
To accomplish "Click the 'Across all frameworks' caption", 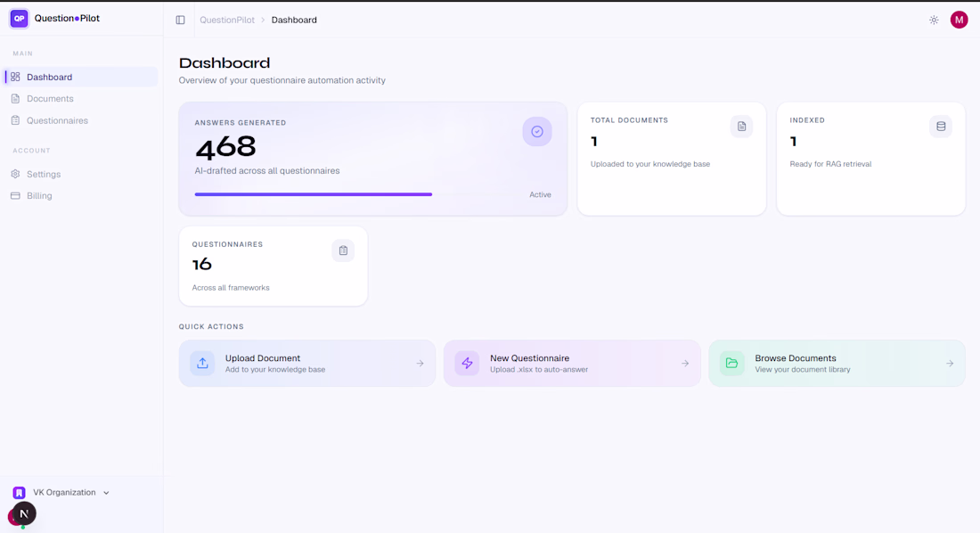I will 231,288.
